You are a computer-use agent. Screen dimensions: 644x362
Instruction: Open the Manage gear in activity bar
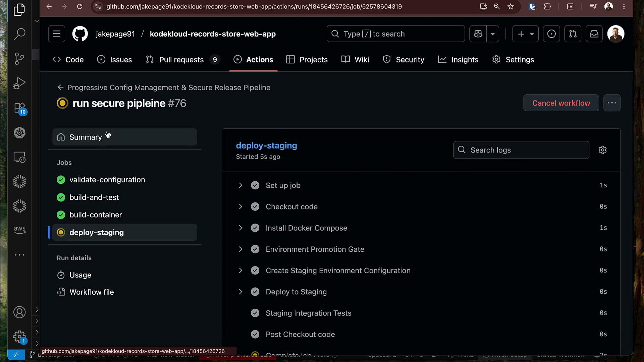[19, 337]
